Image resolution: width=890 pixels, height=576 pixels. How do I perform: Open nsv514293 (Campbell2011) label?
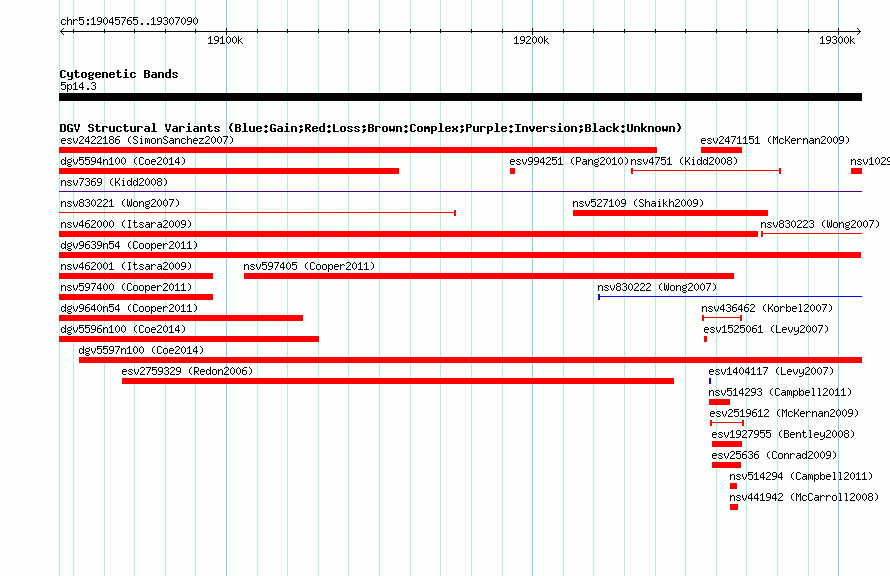[x=780, y=392]
